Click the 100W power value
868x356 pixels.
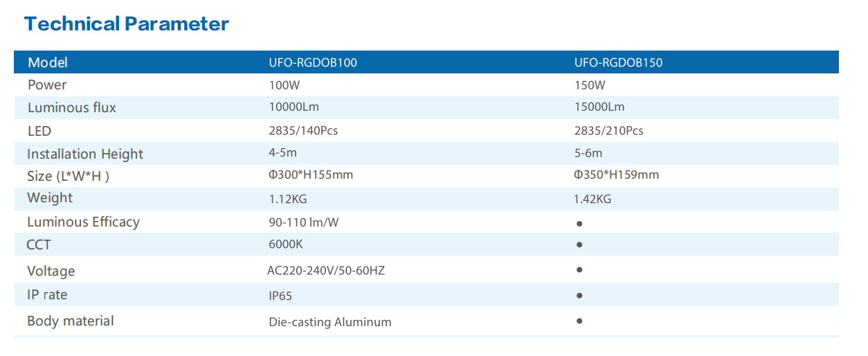[286, 86]
